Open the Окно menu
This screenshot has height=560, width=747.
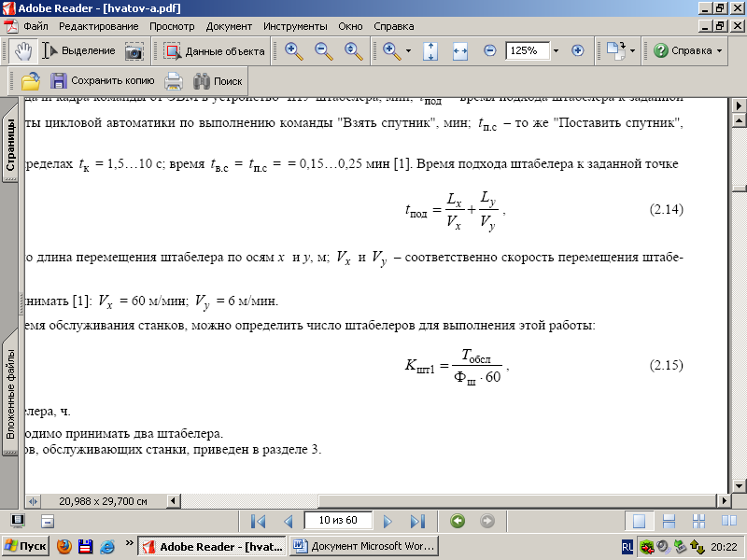350,27
